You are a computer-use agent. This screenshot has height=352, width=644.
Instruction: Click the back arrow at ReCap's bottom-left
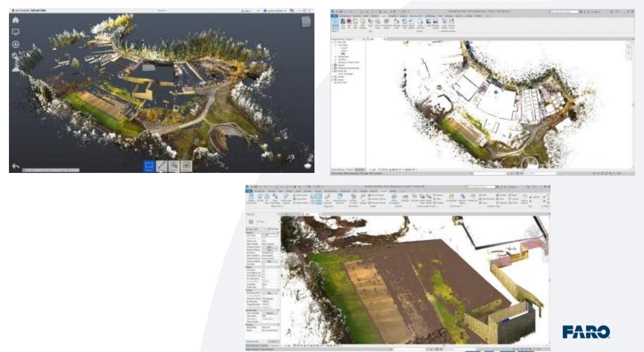coord(16,167)
